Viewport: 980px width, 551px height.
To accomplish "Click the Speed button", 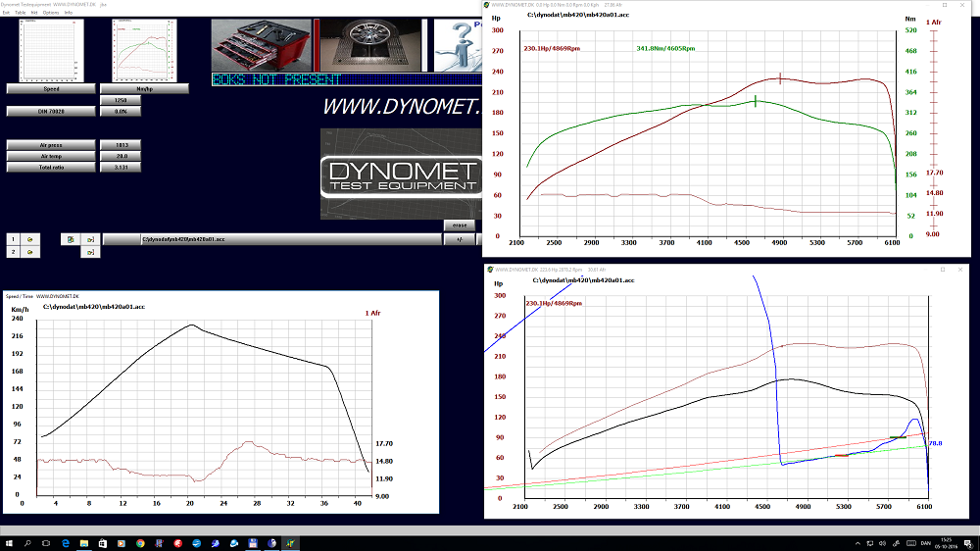I will pyautogui.click(x=51, y=89).
